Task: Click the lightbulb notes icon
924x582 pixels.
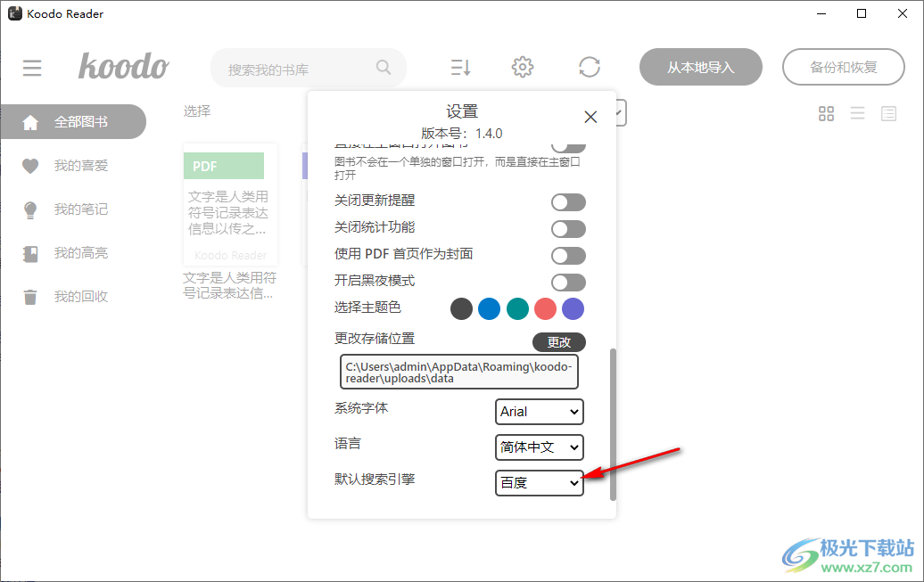Action: click(x=30, y=209)
